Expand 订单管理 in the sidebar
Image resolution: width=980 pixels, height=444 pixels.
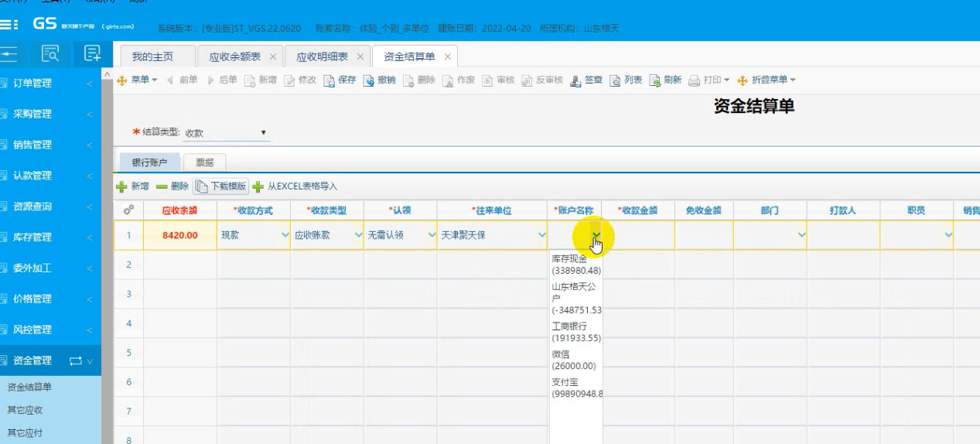click(50, 84)
